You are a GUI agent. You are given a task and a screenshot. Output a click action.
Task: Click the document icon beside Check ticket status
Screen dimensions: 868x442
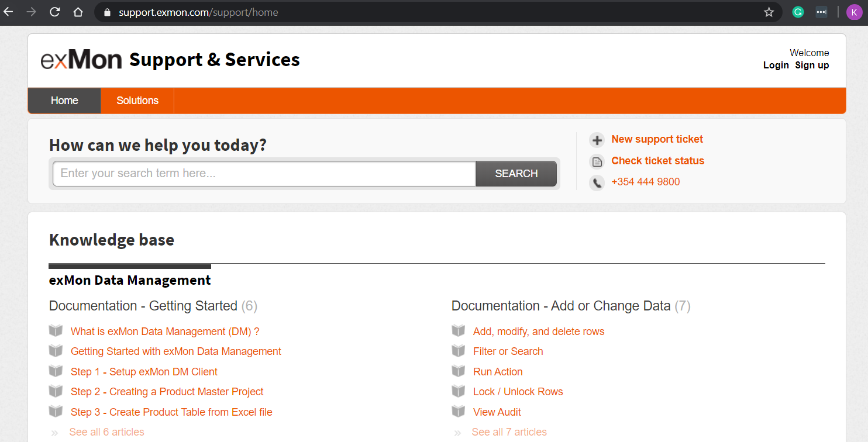tap(597, 161)
